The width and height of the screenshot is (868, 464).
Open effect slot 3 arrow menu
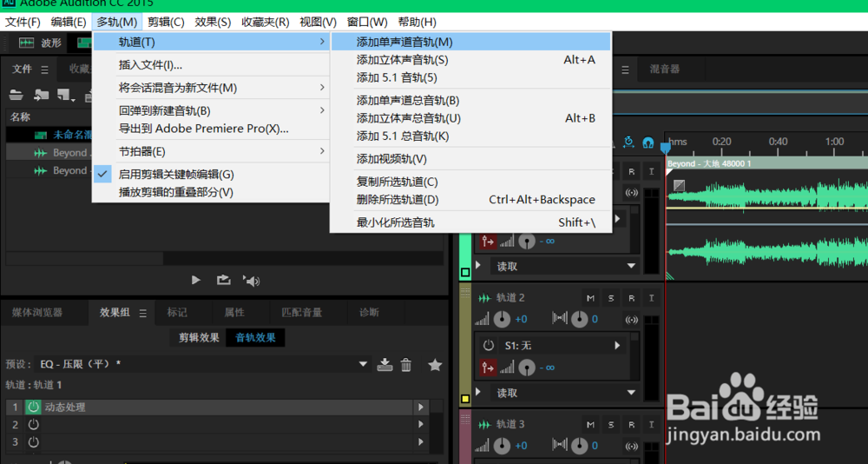(421, 442)
